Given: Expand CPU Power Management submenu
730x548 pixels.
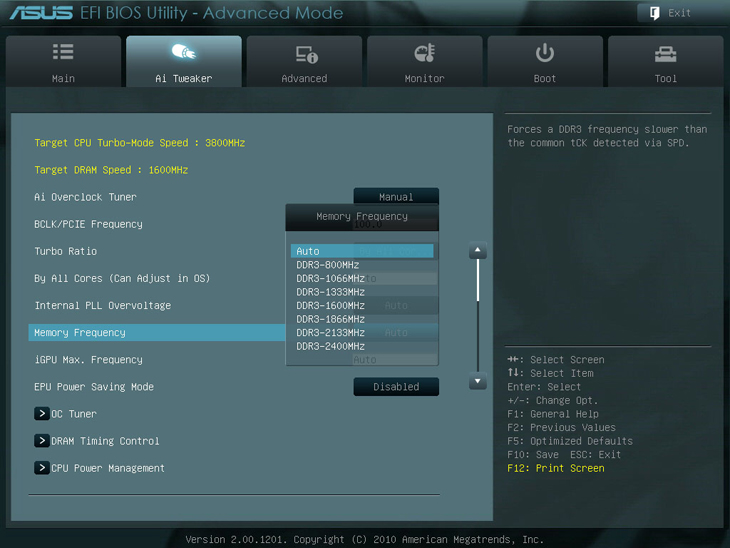Looking at the screenshot, I should [x=42, y=468].
